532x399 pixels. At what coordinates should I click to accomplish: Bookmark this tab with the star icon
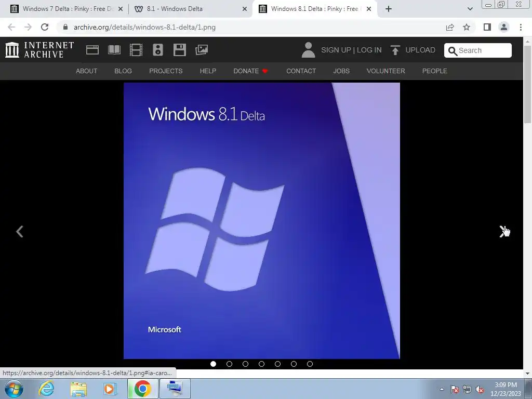[467, 27]
